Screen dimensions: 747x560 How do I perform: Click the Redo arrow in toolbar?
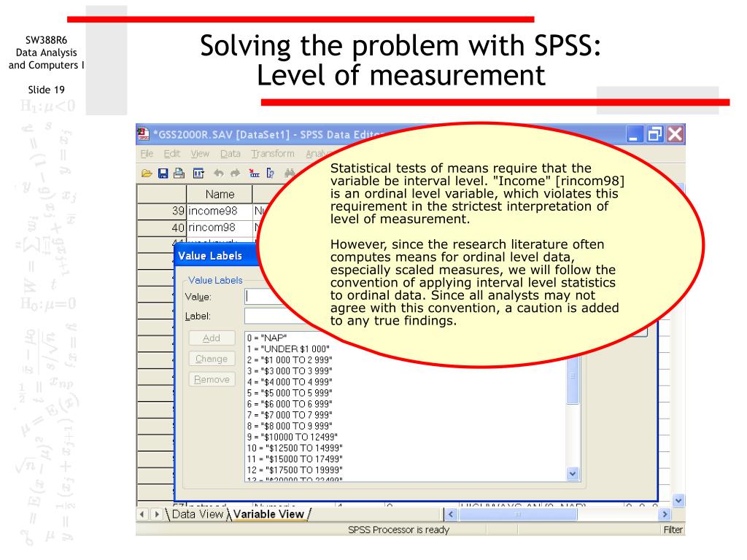pyautogui.click(x=235, y=174)
